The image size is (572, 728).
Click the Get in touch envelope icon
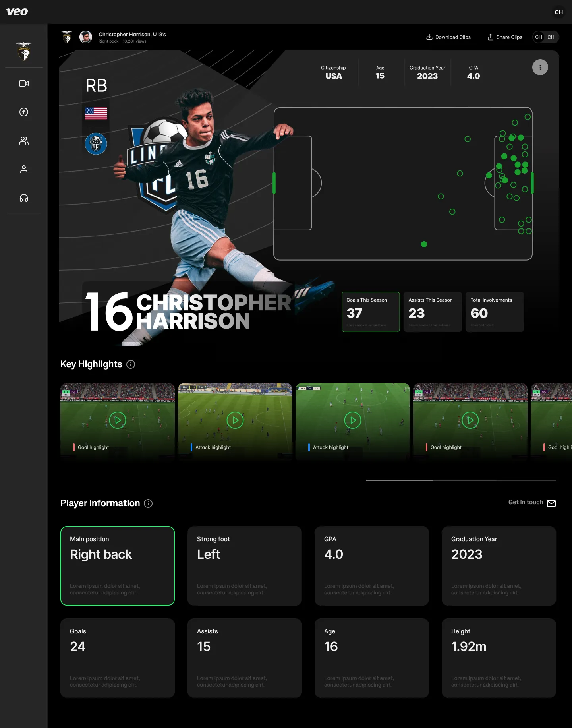tap(551, 503)
